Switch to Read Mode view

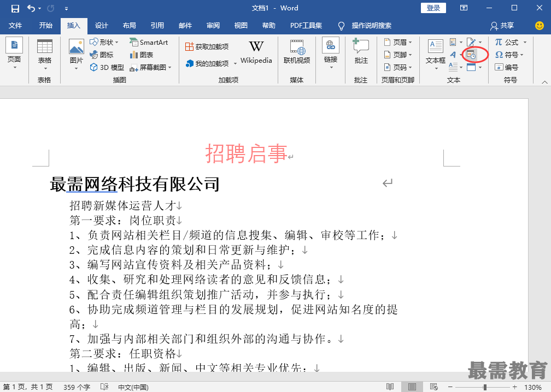(390, 387)
